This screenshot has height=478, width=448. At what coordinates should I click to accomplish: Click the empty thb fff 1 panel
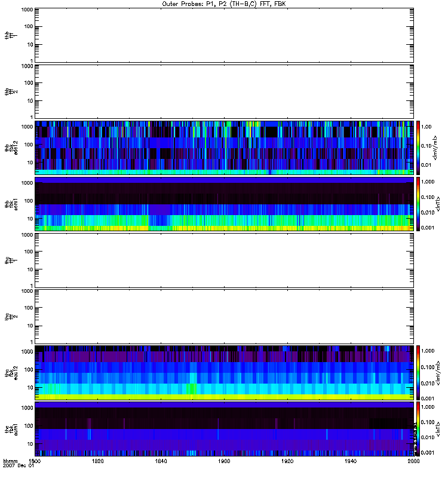[224, 35]
